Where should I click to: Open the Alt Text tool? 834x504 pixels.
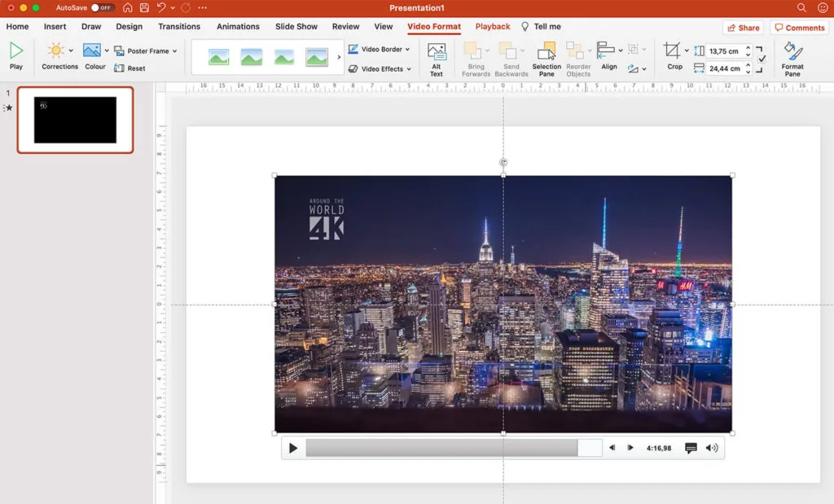437,59
